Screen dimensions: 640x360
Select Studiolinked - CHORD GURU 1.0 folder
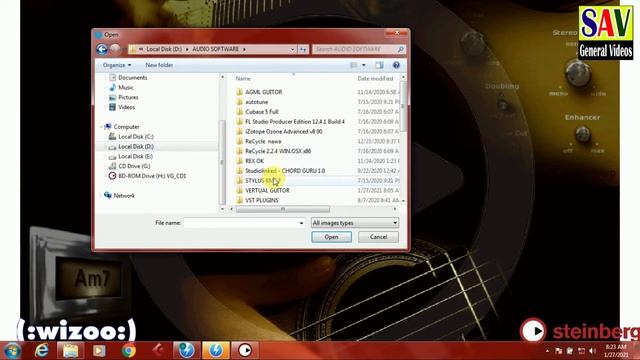point(285,171)
